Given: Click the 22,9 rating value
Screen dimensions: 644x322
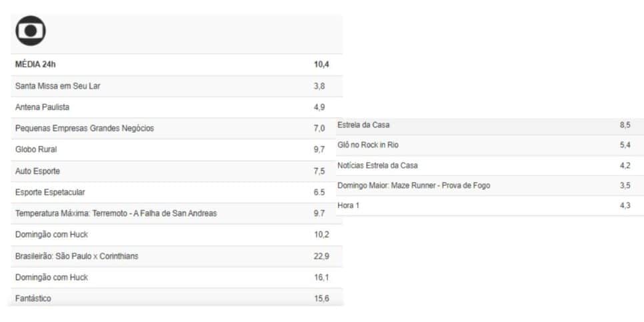Looking at the screenshot, I should pyautogui.click(x=321, y=256).
